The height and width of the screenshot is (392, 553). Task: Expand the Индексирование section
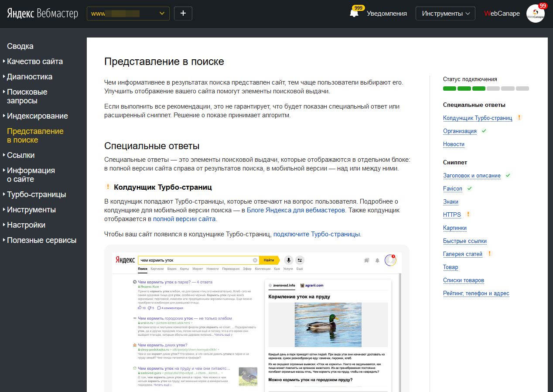(38, 116)
